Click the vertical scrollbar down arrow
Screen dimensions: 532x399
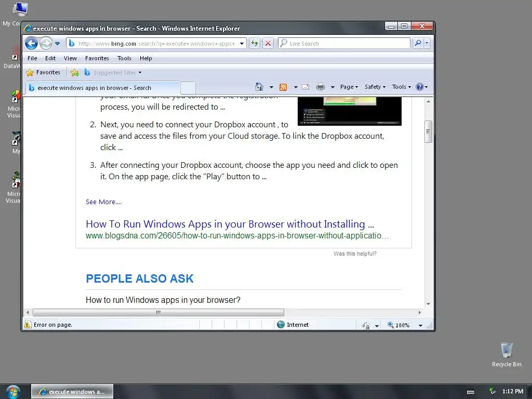tap(428, 303)
